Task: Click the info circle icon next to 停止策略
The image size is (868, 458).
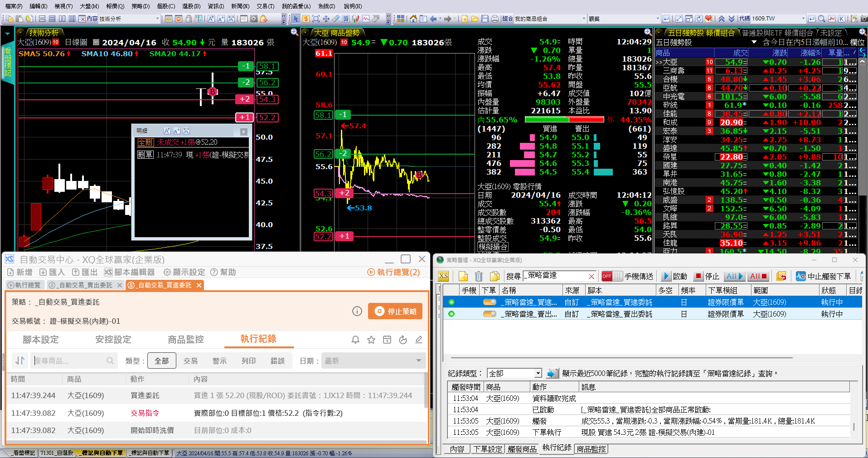Action: pos(357,311)
